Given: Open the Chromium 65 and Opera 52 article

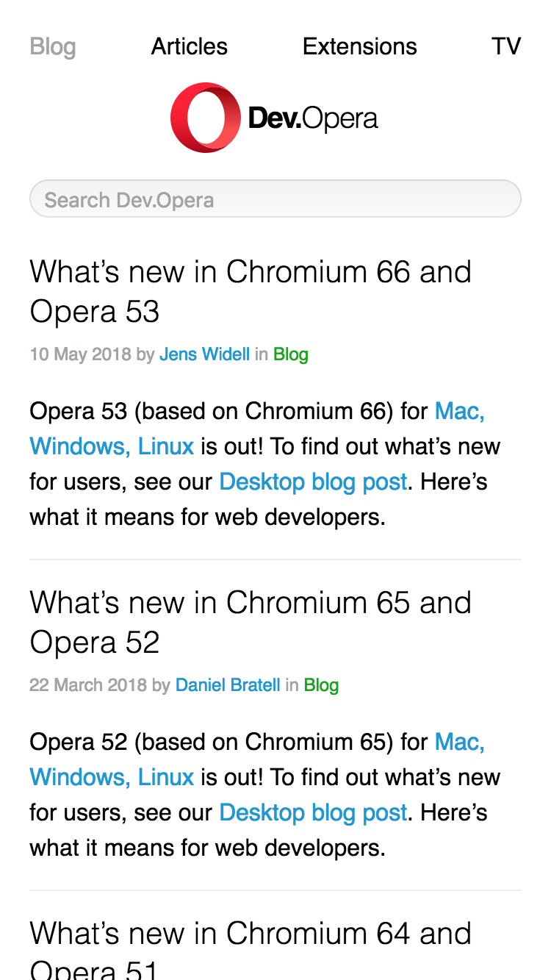Looking at the screenshot, I should pos(251,622).
